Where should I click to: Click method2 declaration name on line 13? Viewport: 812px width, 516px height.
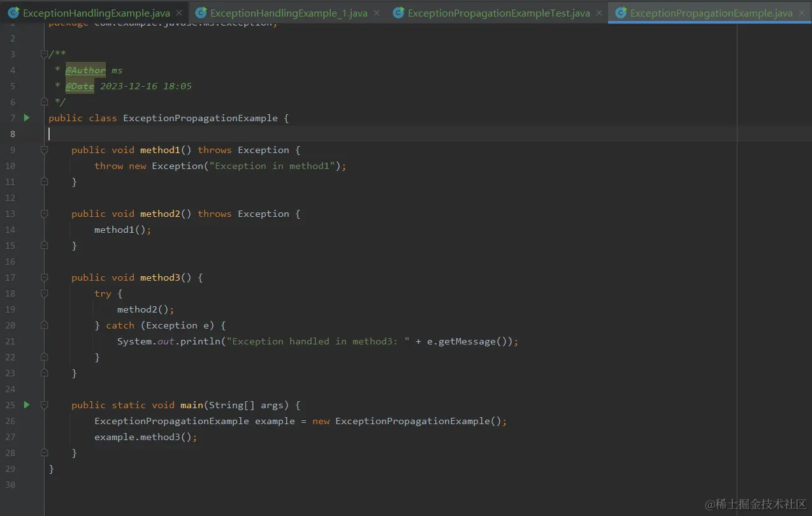161,214
